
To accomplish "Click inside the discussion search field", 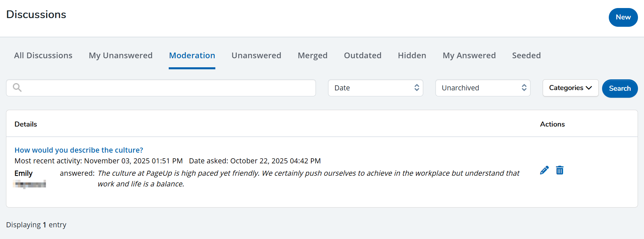I will pyautogui.click(x=168, y=88).
